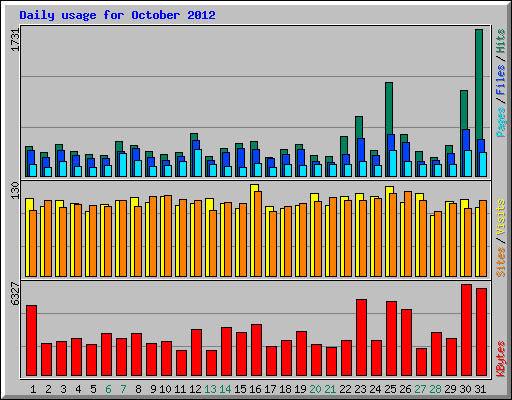Click day label '10' on the x-axis

165,389
